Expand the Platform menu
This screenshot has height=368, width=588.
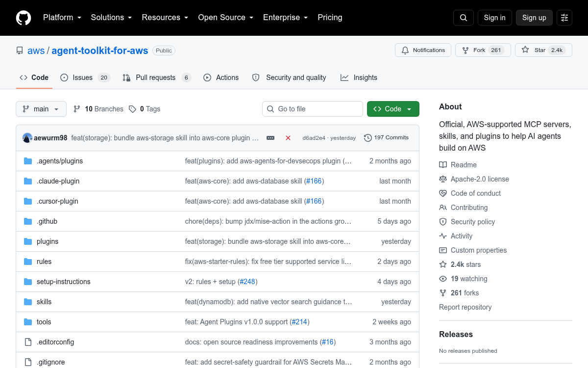62,18
